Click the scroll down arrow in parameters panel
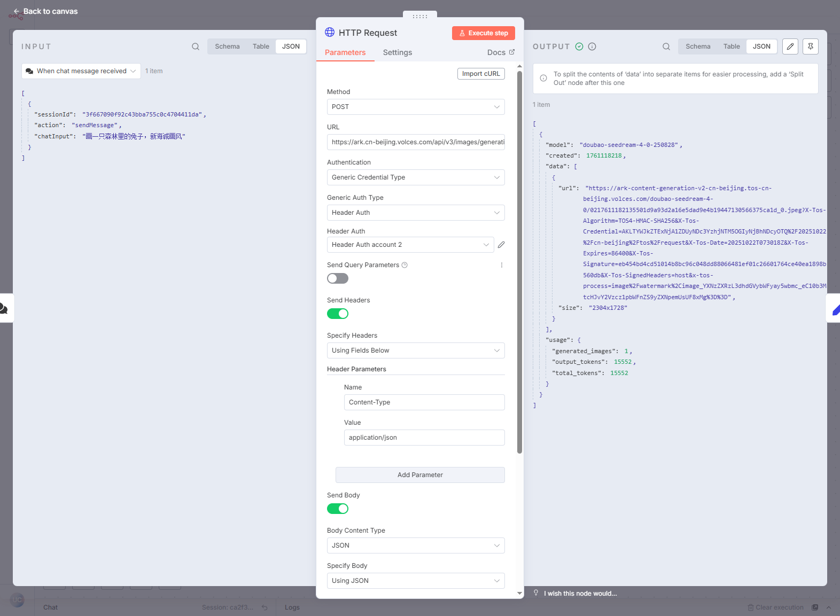Screen dimensions: 840x616 click(x=519, y=593)
